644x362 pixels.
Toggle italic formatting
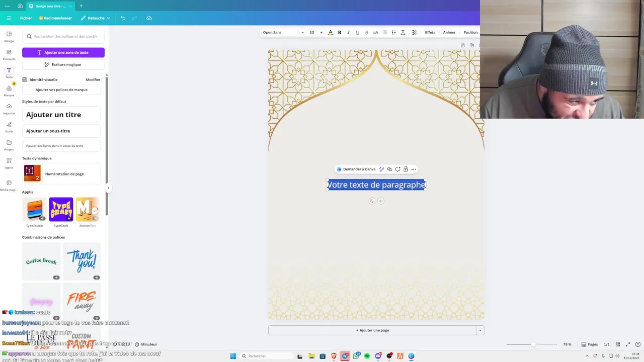[349, 32]
